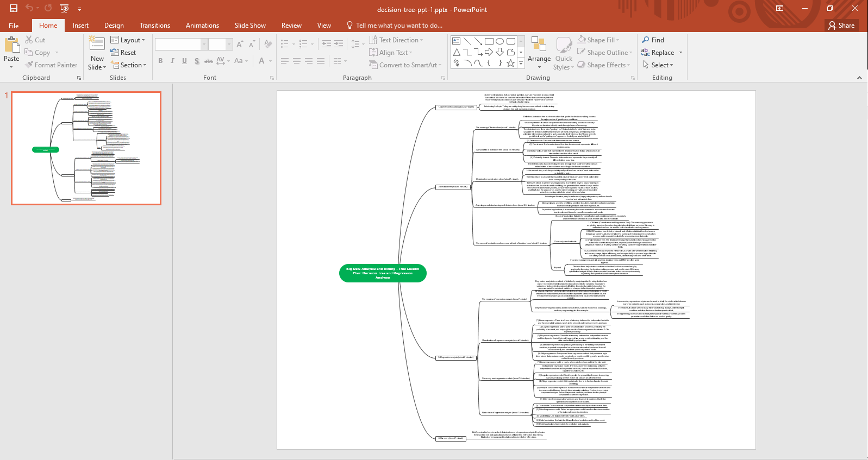
Task: Undo the last action
Action: point(29,8)
